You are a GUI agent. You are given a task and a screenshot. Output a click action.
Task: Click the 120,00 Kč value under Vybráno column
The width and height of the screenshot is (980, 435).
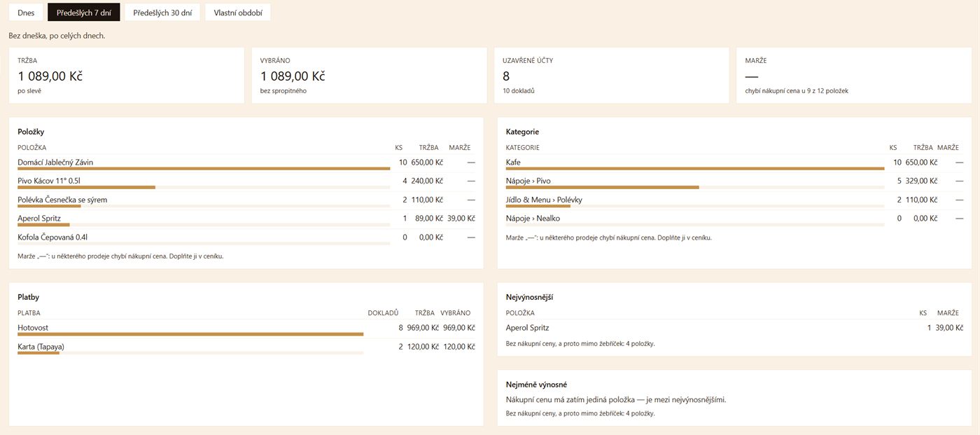[x=459, y=347]
